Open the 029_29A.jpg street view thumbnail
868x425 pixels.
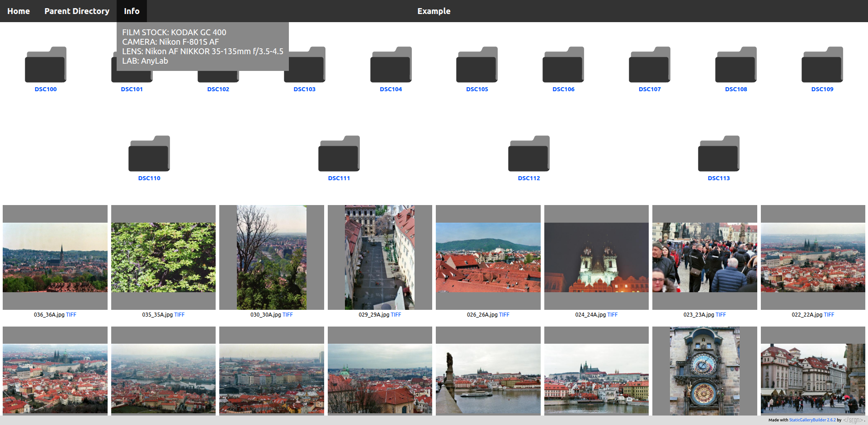click(x=380, y=257)
